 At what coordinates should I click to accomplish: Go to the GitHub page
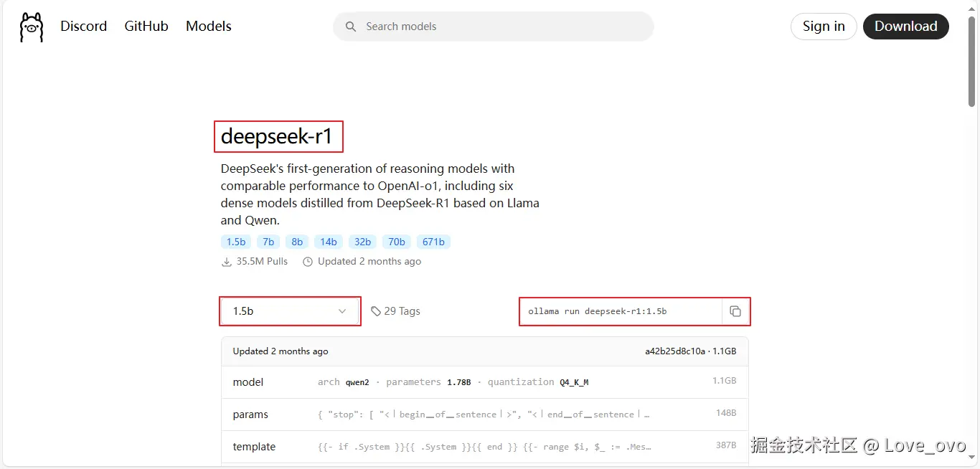pyautogui.click(x=146, y=27)
